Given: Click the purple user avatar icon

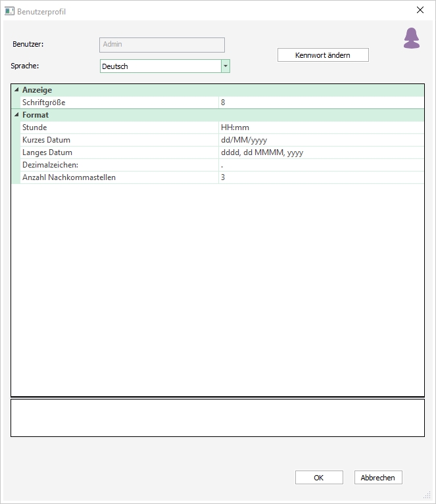Looking at the screenshot, I should tap(412, 39).
